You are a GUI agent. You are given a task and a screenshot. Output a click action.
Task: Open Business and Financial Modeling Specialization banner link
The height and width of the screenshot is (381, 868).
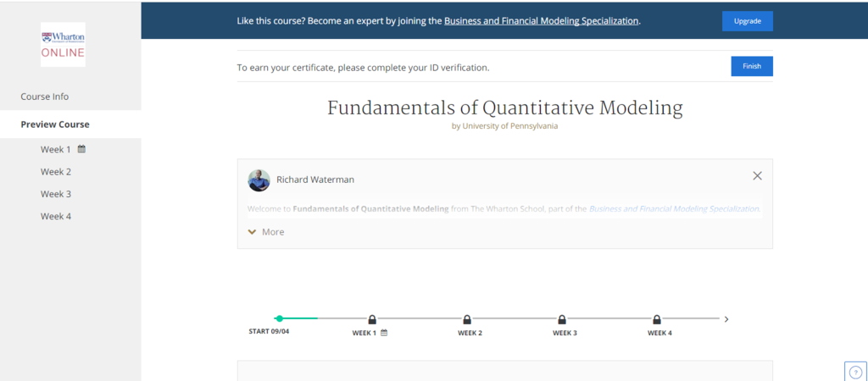click(x=542, y=21)
